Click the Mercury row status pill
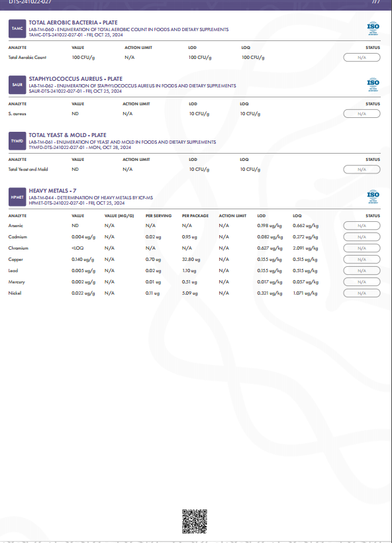The image size is (392, 543). click(362, 282)
